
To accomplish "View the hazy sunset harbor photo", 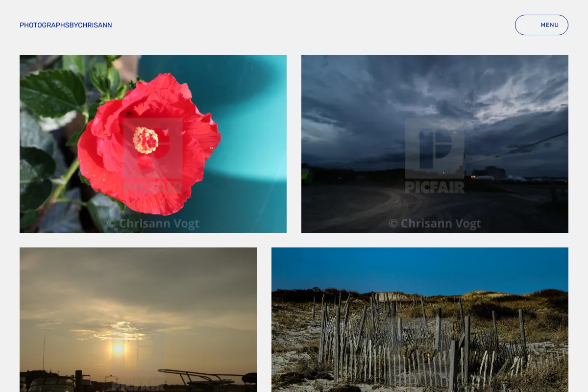I will point(138,319).
